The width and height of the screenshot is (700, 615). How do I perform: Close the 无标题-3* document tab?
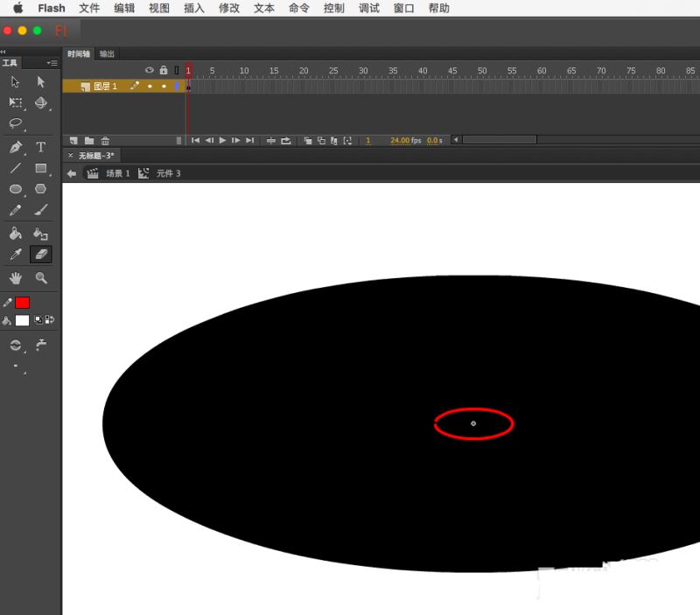click(x=71, y=156)
